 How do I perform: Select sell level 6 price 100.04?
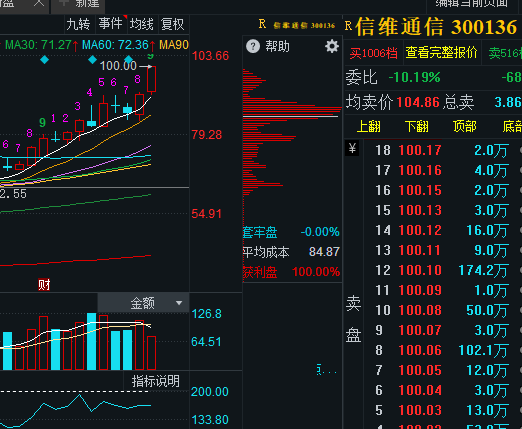(x=420, y=390)
